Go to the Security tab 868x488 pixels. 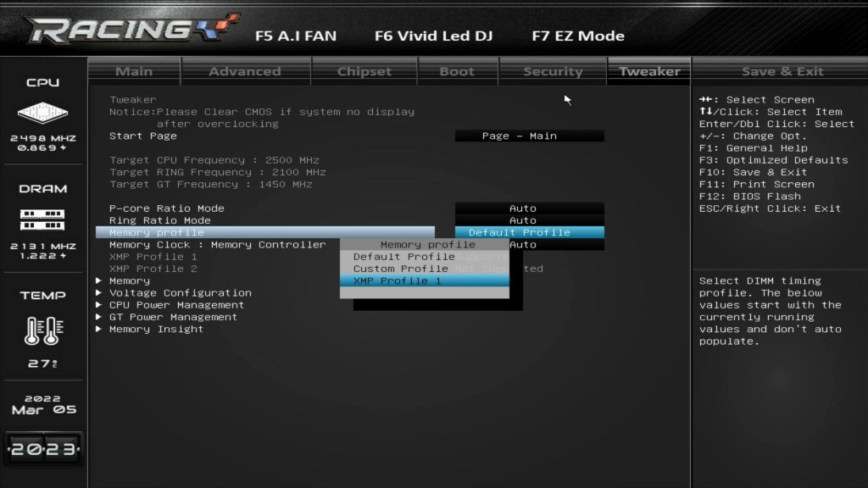(x=553, y=71)
